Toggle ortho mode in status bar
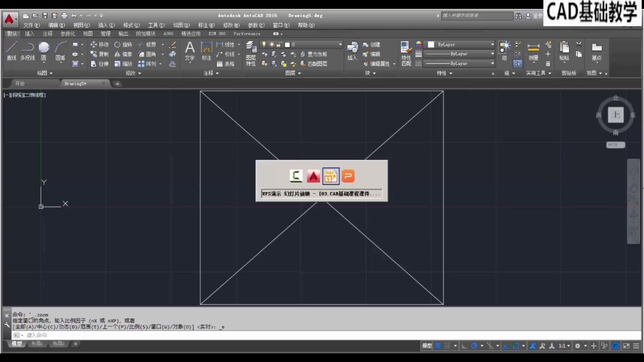Viewport: 644px width, 362px height. click(464, 346)
